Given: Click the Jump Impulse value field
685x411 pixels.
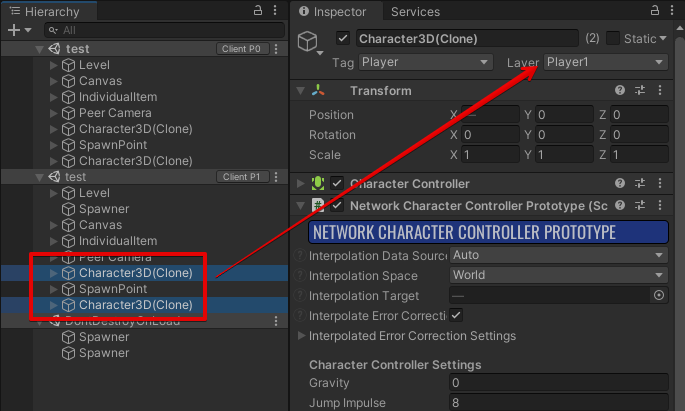Looking at the screenshot, I should (x=559, y=402).
